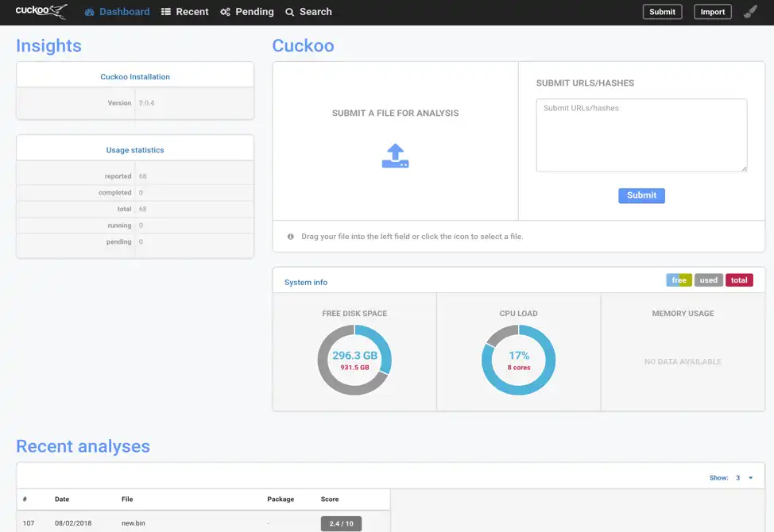Click the NO DATA AVAILABLE text
The image size is (774, 532).
tap(683, 362)
